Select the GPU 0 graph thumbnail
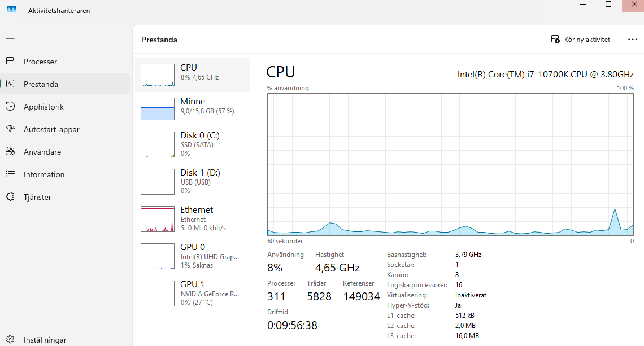Screen dimensions: 644x346 [158, 256]
